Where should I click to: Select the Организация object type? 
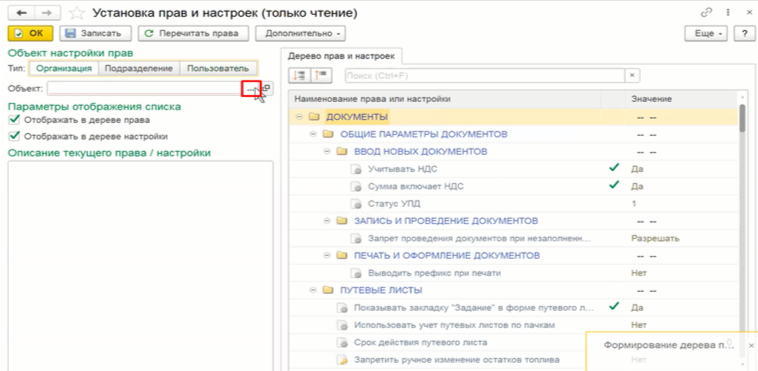pos(64,68)
